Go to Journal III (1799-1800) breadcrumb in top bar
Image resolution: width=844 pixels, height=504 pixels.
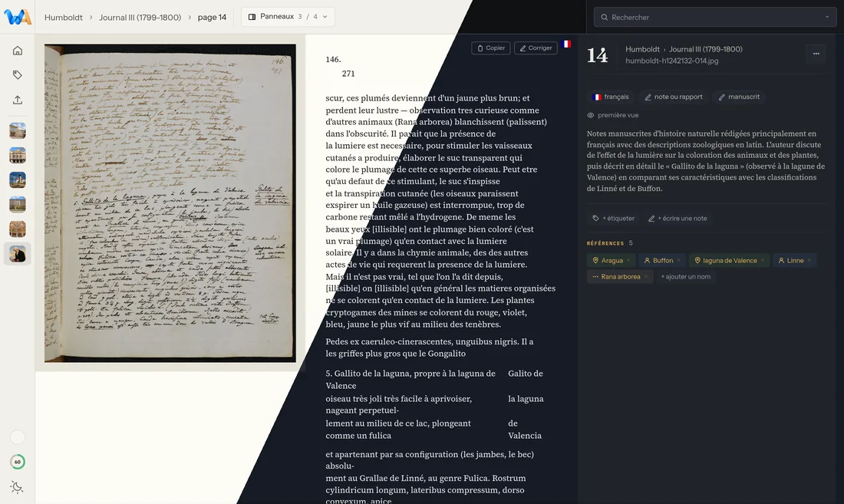pyautogui.click(x=140, y=17)
